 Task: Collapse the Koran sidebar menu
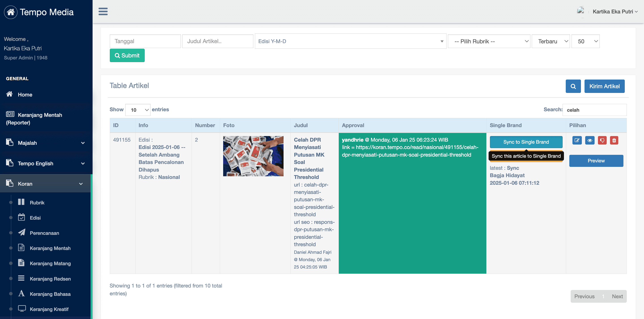(45, 184)
